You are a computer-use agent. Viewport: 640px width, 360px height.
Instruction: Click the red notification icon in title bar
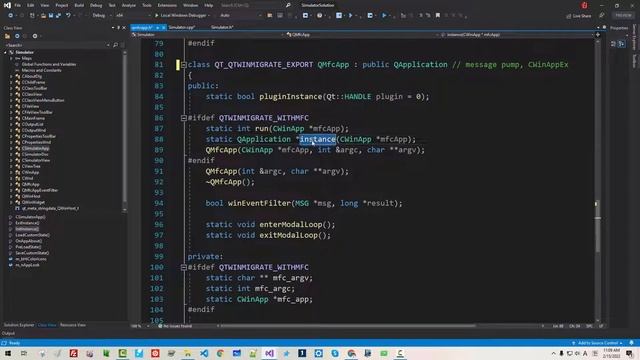point(584,5)
